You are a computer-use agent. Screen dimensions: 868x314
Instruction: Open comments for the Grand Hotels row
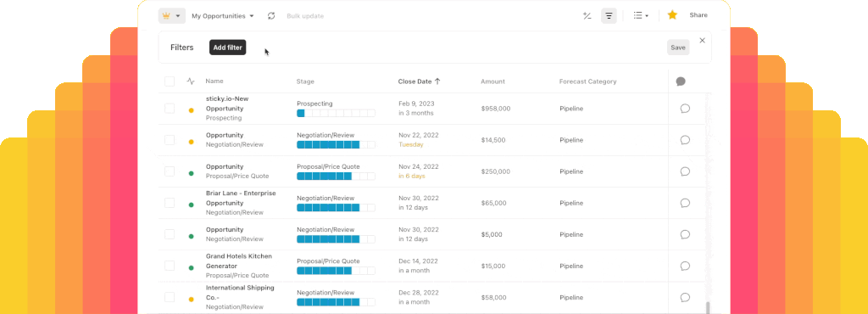(685, 266)
